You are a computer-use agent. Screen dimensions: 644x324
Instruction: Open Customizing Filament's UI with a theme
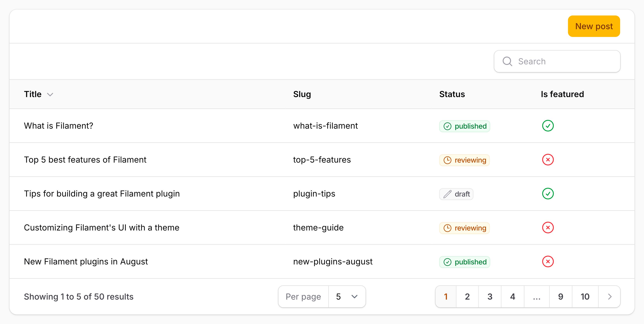click(x=102, y=228)
